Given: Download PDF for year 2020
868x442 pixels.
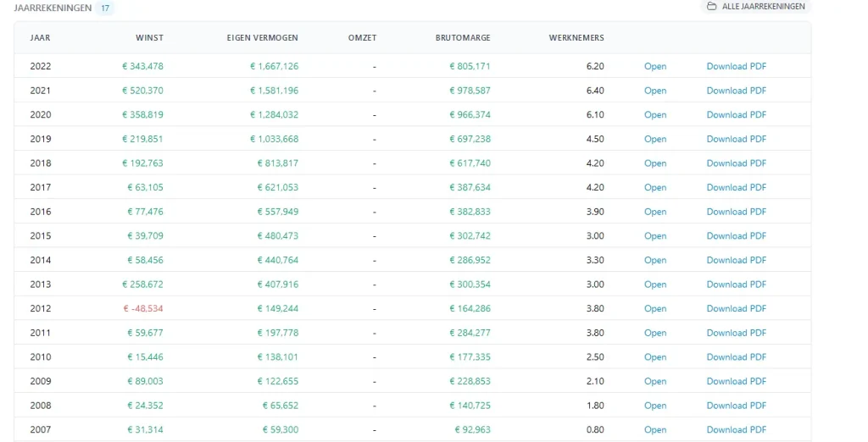Looking at the screenshot, I should click(x=736, y=115).
